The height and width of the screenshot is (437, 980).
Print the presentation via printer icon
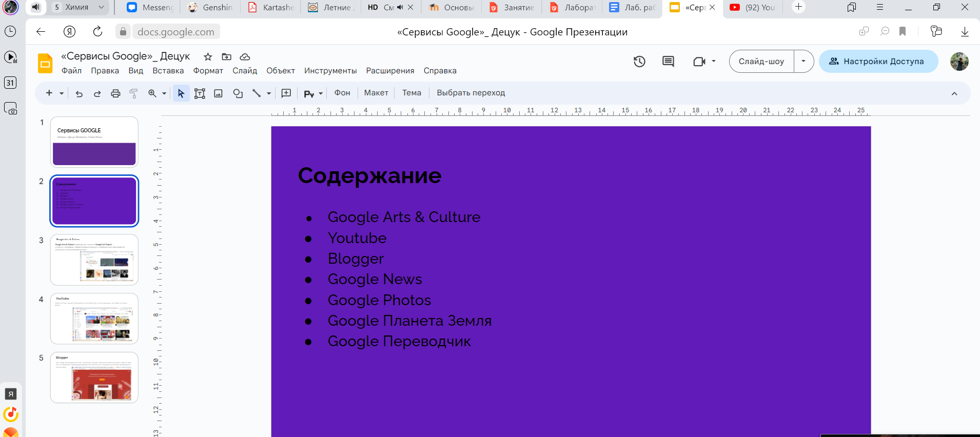coord(115,93)
